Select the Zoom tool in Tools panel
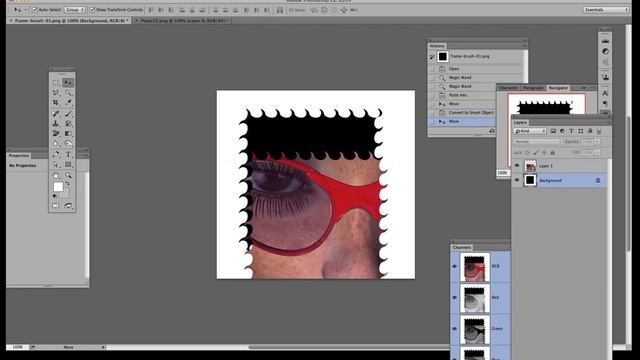Screen dimensions: 640x360 point(68,176)
